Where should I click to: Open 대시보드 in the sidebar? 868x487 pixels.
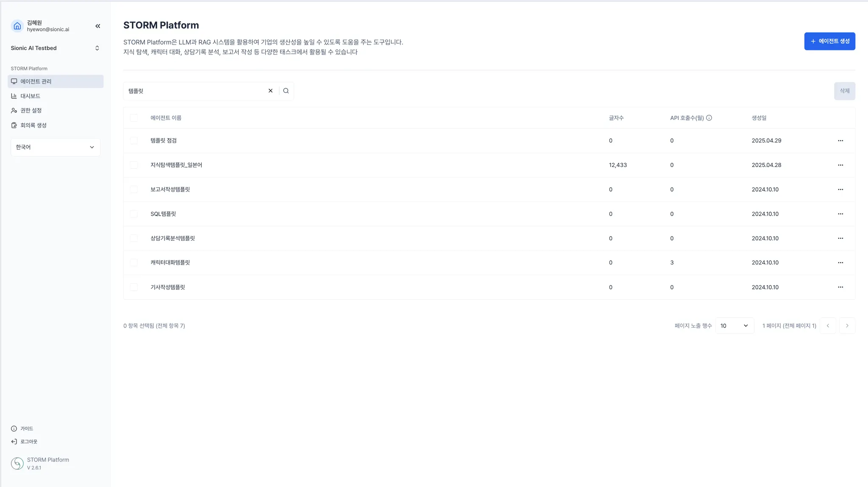(30, 96)
